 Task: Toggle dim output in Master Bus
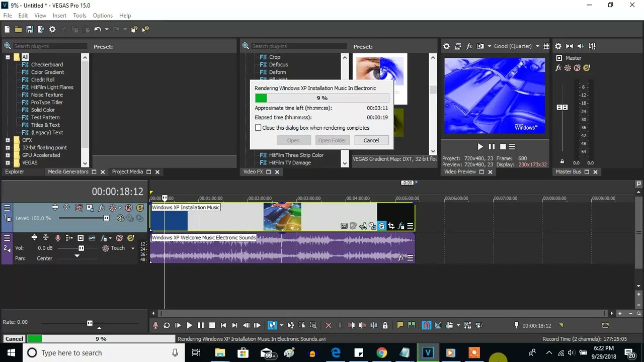click(x=581, y=46)
